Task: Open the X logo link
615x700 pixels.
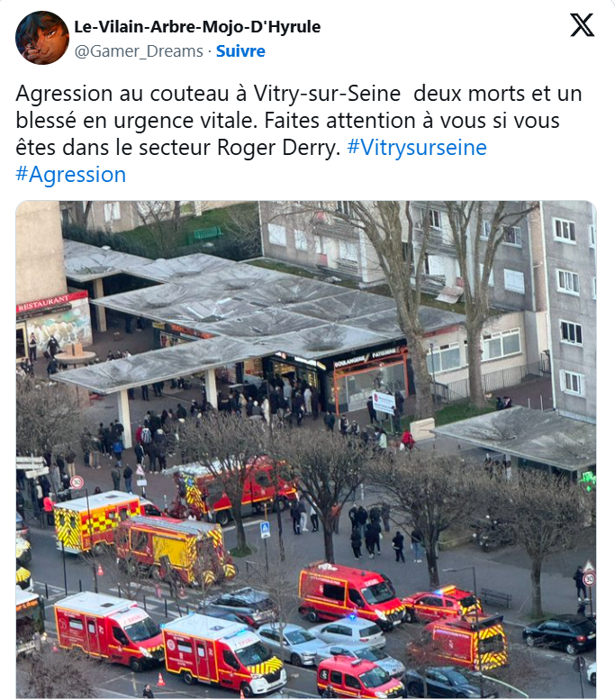Action: tap(582, 25)
